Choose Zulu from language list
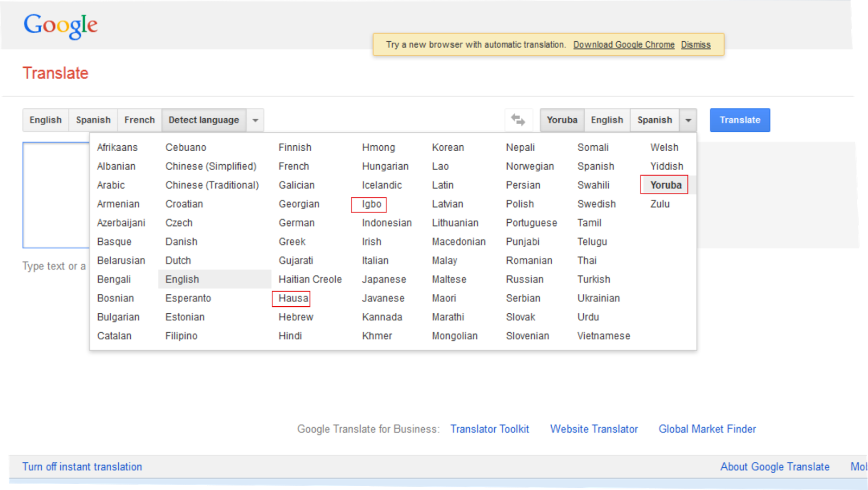Viewport: 868px width, 490px height. point(660,204)
